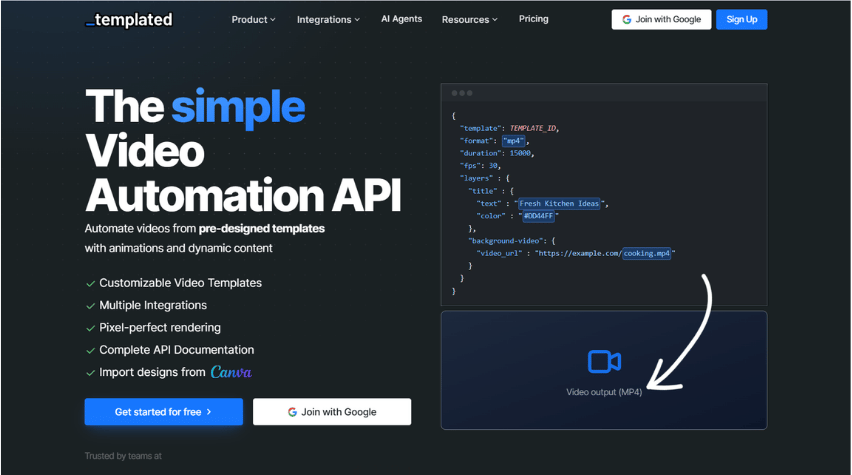Image resolution: width=852 pixels, height=475 pixels.
Task: Click the fps 30 value in code
Action: coord(493,166)
